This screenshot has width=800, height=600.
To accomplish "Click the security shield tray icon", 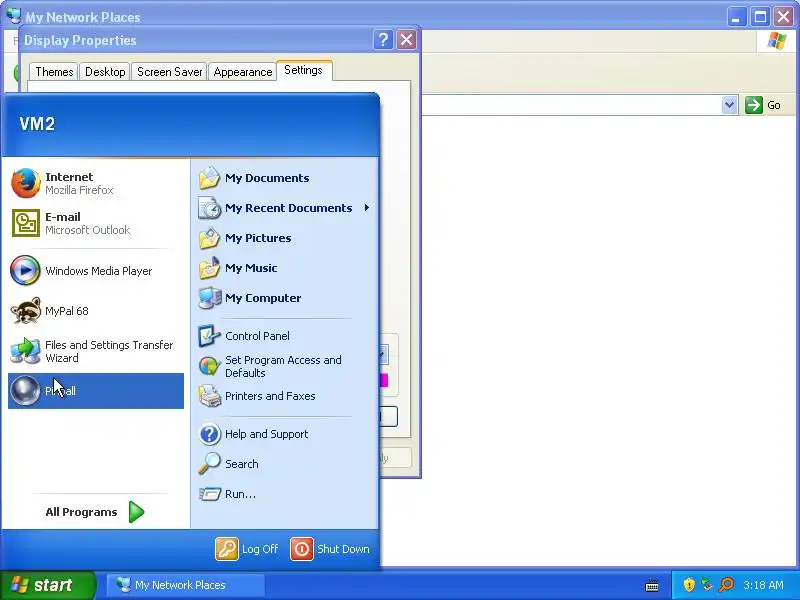I will [689, 585].
